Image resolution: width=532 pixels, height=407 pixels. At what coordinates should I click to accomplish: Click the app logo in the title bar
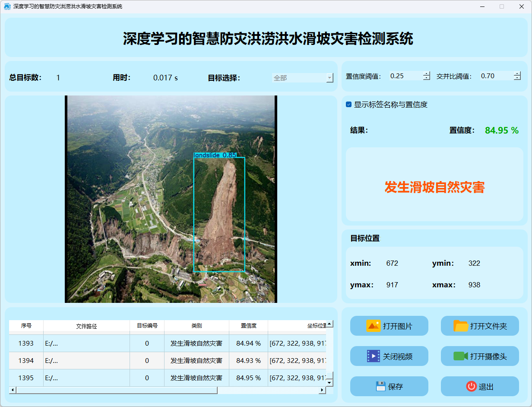click(7, 6)
